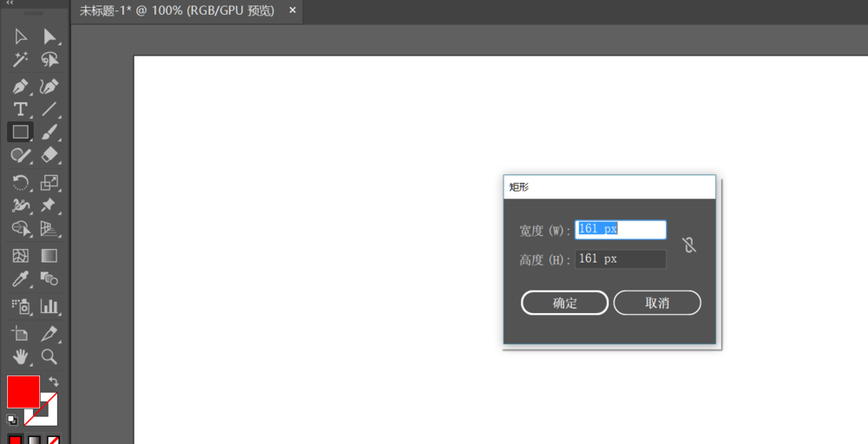Choose the Magic Wand tool
868x444 pixels.
(21, 59)
